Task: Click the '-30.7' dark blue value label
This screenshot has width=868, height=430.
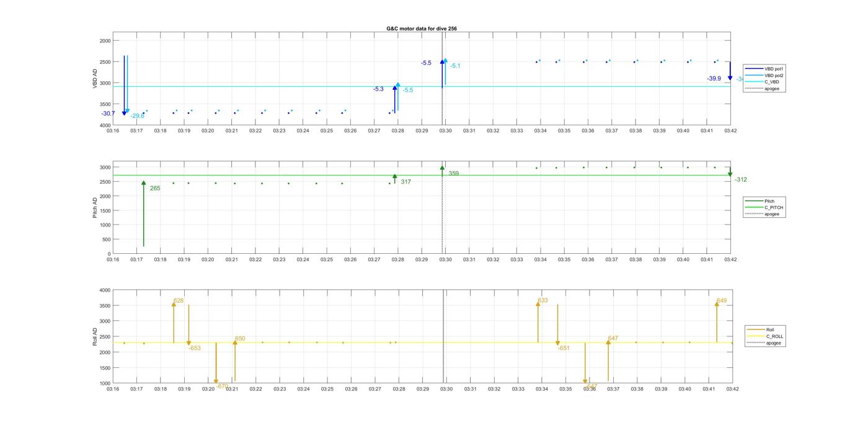Action: coord(108,114)
